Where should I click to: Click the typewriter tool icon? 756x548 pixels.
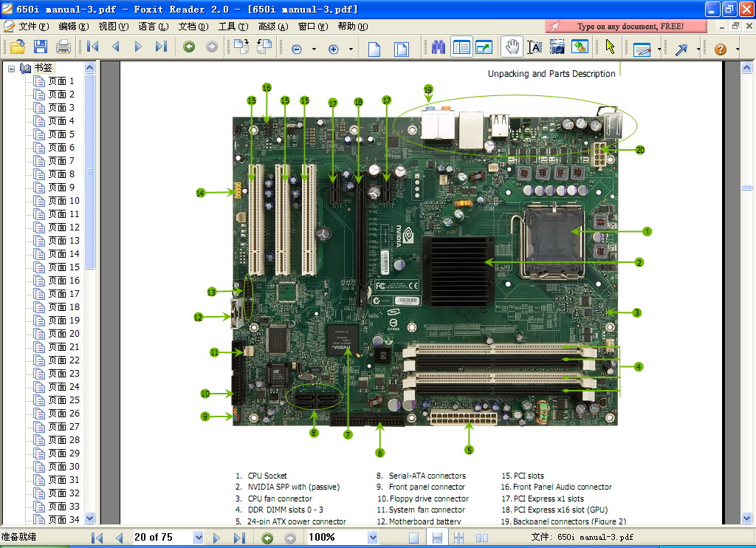642,49
